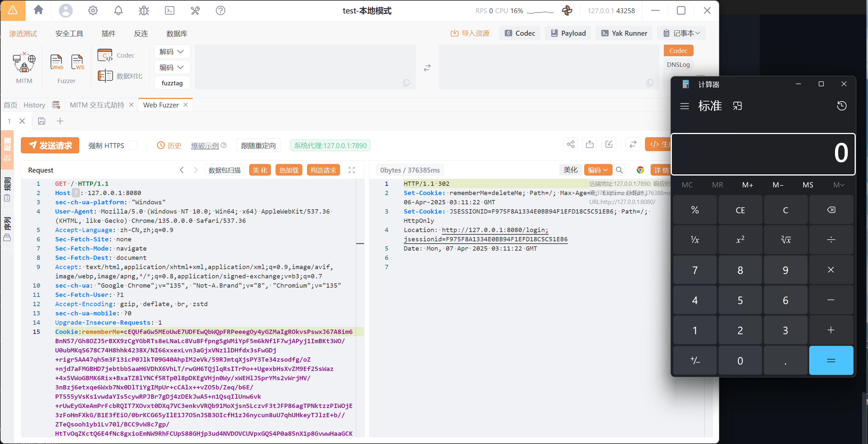Click the Yak Runner button
Viewport: 868px width, 444px height.
[x=624, y=33]
